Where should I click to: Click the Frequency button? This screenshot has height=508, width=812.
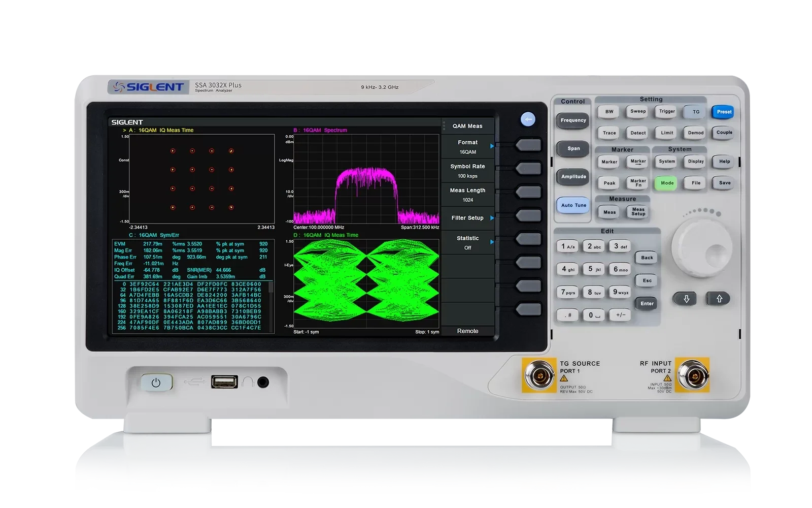pos(573,120)
